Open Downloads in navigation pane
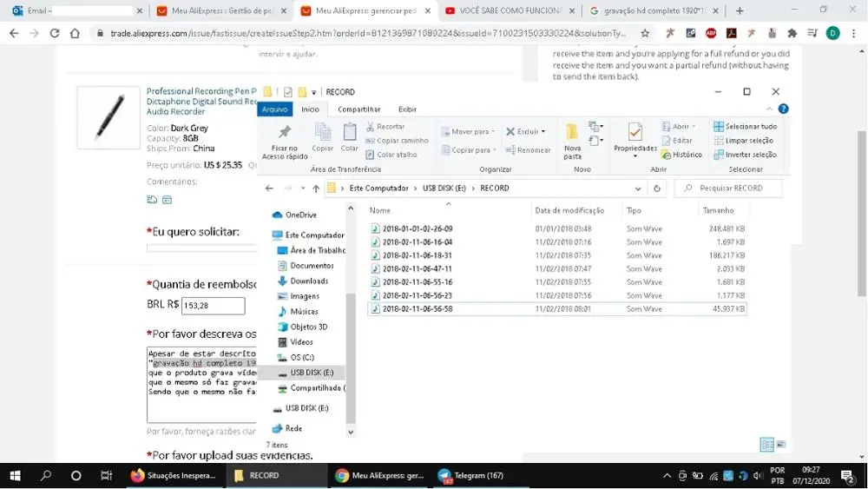Viewport: 868px width, 489px height. point(303,281)
